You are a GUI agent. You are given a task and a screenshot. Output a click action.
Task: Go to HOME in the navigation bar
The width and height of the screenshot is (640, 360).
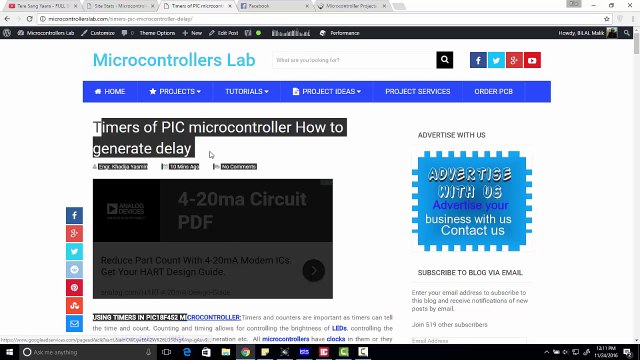[110, 91]
